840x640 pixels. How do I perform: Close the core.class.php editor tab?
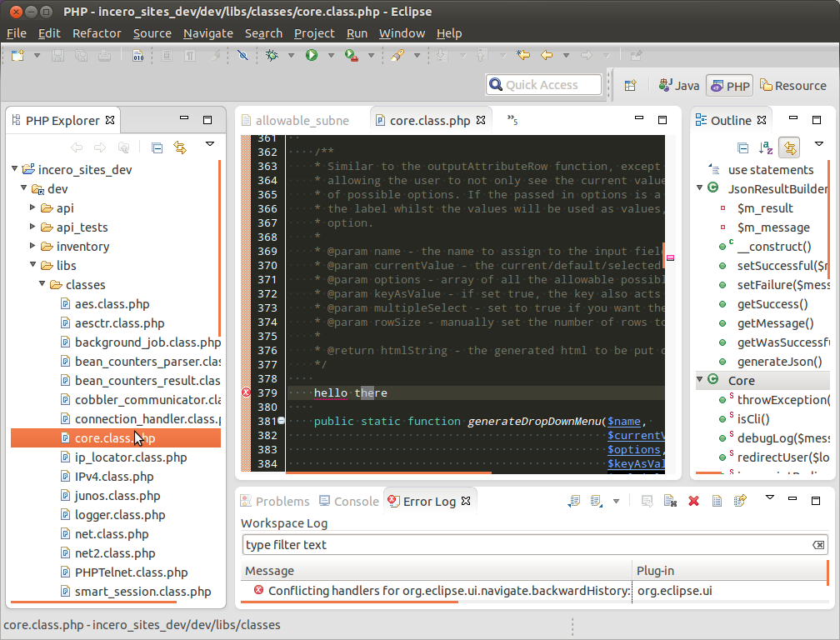click(x=481, y=120)
